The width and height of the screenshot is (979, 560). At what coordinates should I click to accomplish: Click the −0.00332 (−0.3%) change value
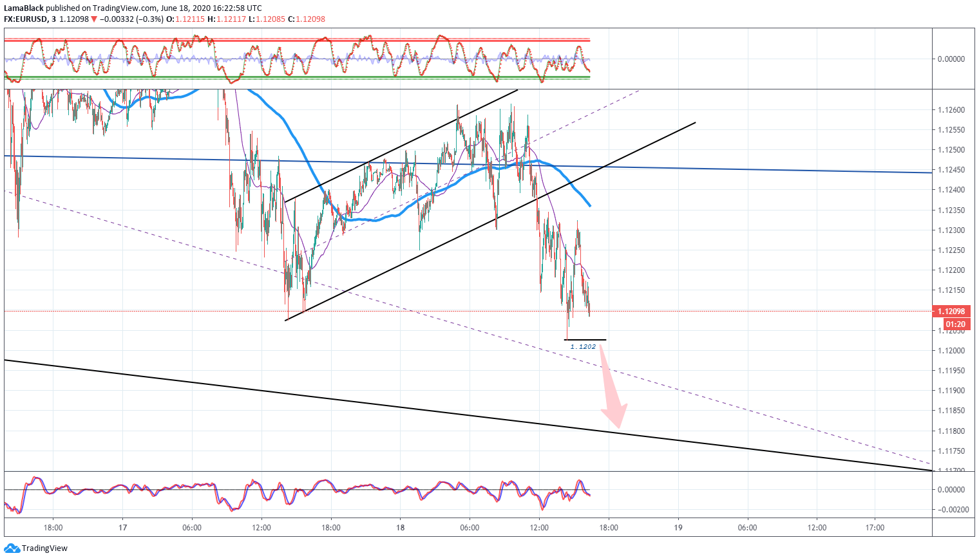(132, 19)
